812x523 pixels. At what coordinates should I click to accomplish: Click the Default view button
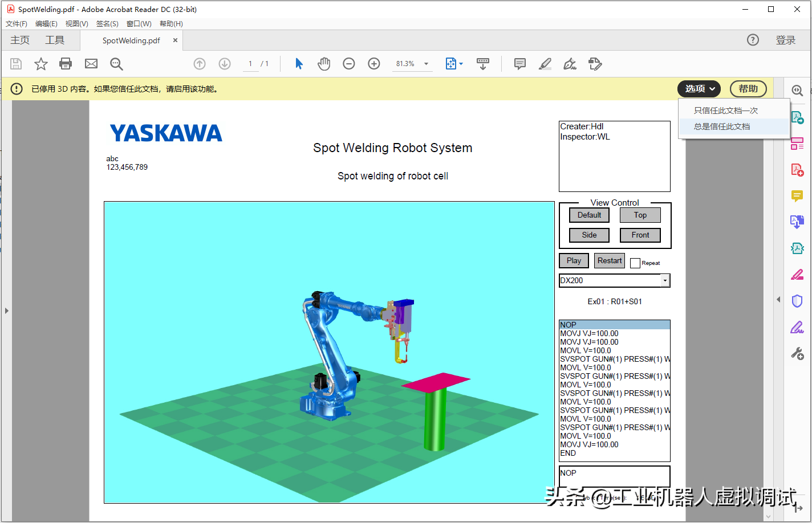tap(589, 215)
